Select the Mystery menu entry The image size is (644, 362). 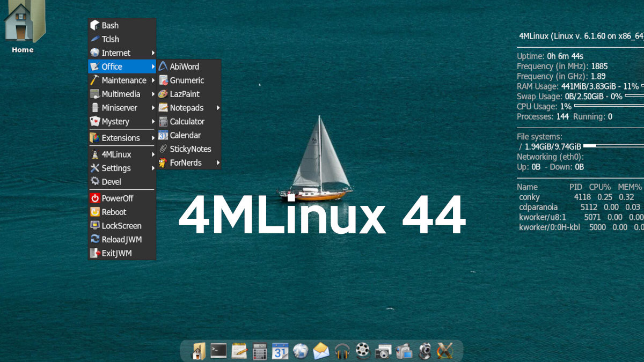coord(122,122)
